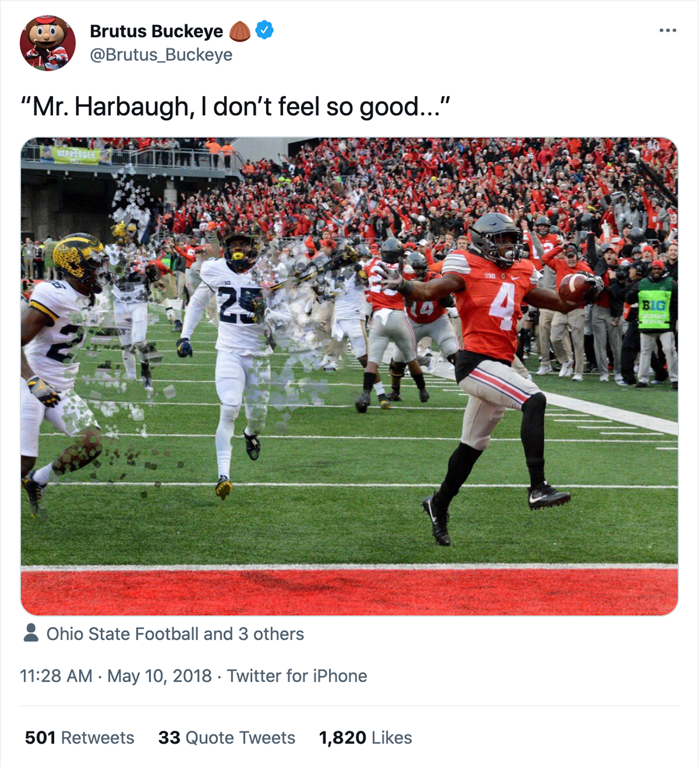
Task: Open "Ohio State Football and 3 others" tags
Action: point(175,634)
